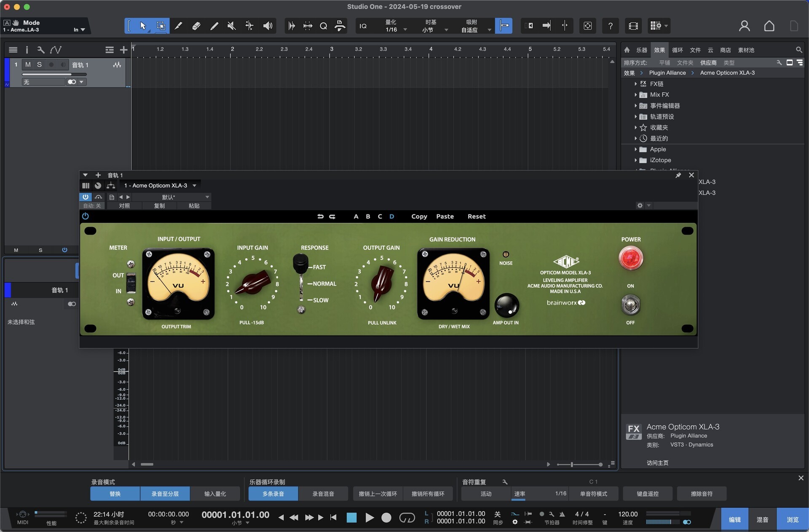This screenshot has width=809, height=532.
Task: Open plugin window gear settings
Action: [640, 206]
